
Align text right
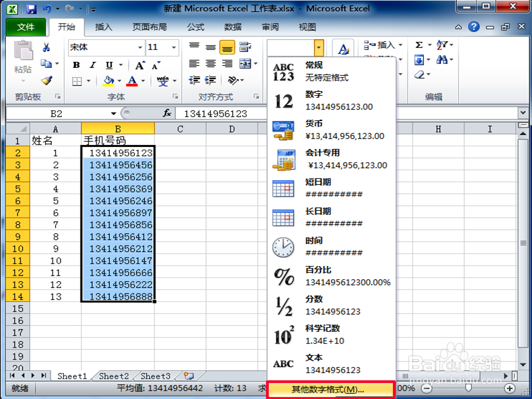[227, 63]
